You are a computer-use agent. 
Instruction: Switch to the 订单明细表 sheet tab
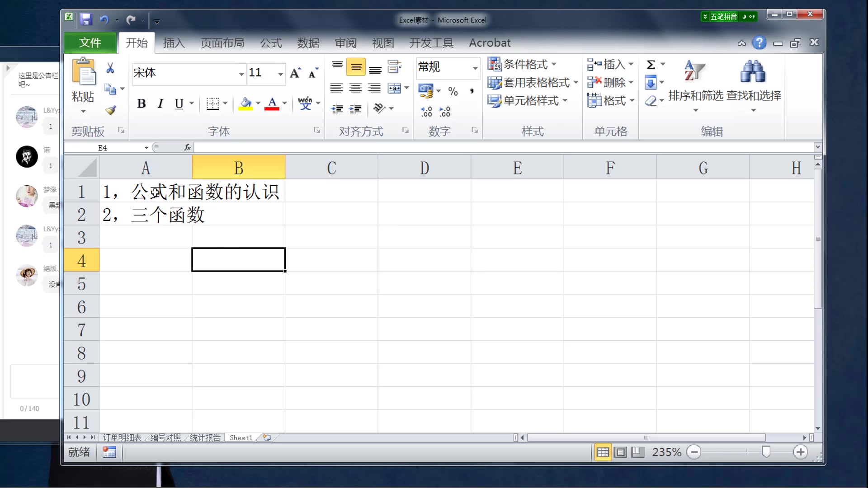pyautogui.click(x=122, y=437)
